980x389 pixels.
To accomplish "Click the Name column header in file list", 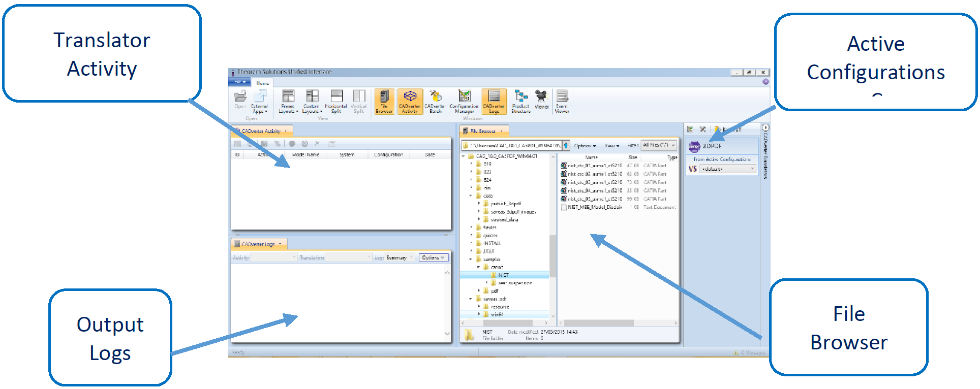I will pos(591,157).
